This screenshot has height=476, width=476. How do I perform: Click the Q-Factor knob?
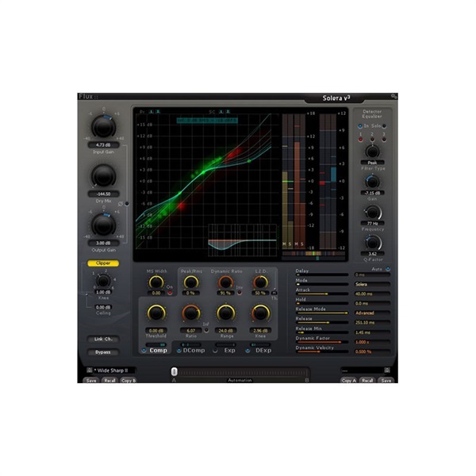click(373, 243)
